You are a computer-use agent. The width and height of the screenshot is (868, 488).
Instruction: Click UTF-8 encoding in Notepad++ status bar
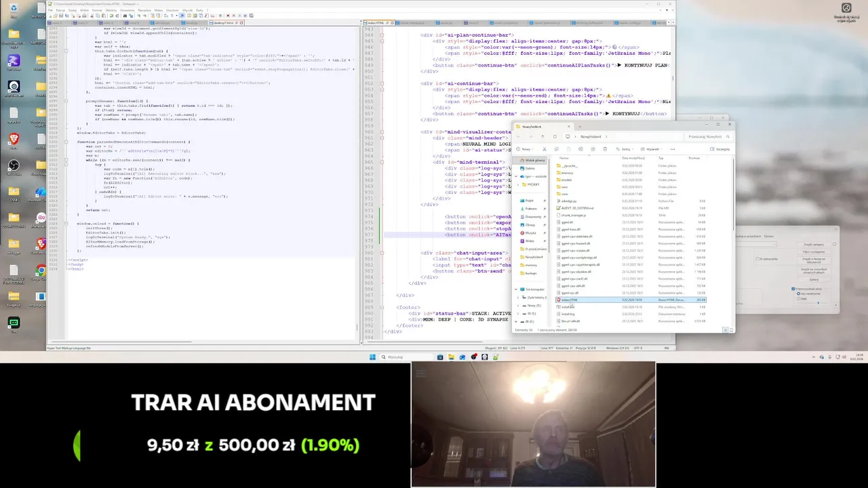coord(637,348)
